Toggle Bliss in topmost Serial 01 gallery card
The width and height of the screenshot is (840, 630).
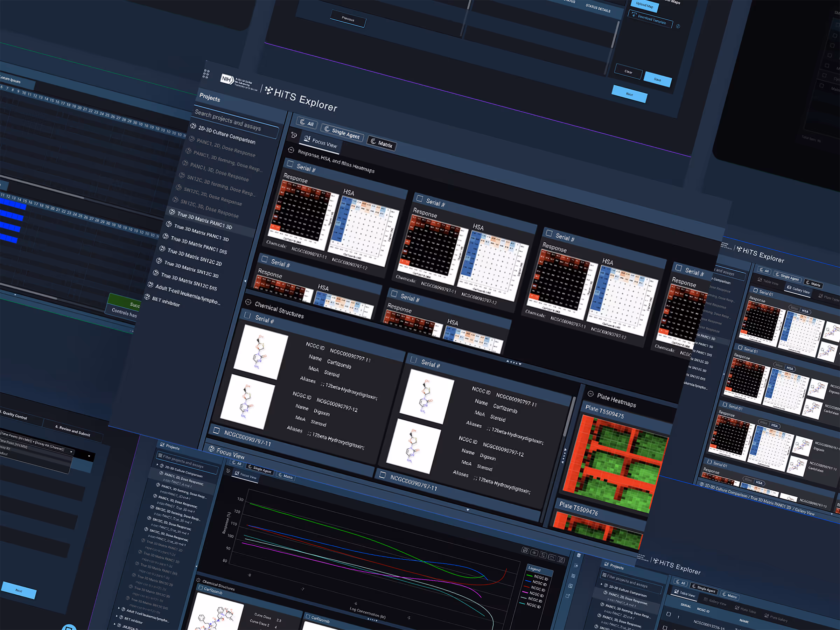(794, 308)
